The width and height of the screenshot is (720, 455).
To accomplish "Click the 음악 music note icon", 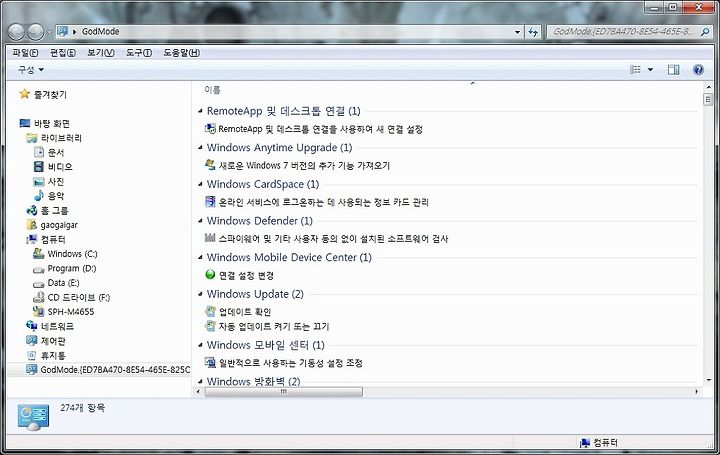I will (39, 196).
